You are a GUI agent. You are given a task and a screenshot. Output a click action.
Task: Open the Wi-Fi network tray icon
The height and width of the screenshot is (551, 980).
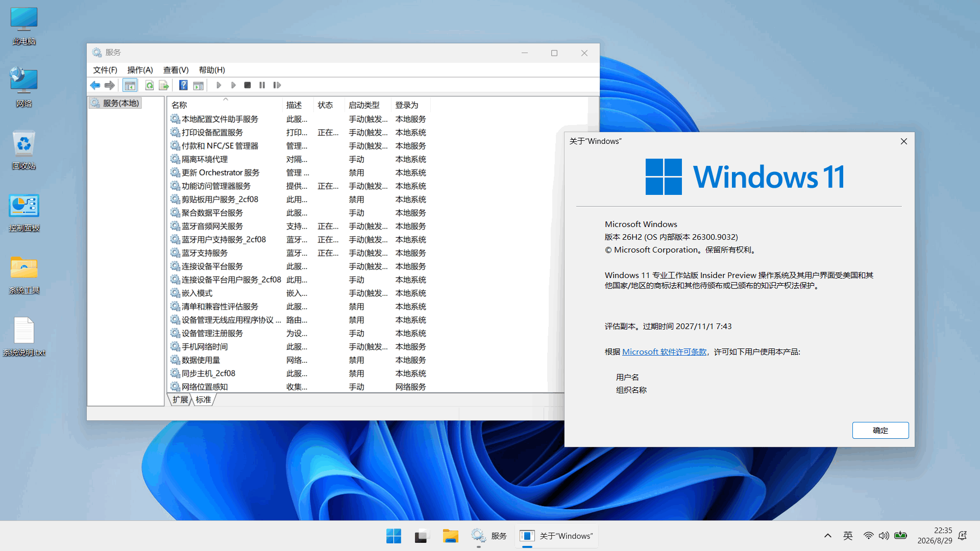pos(868,536)
